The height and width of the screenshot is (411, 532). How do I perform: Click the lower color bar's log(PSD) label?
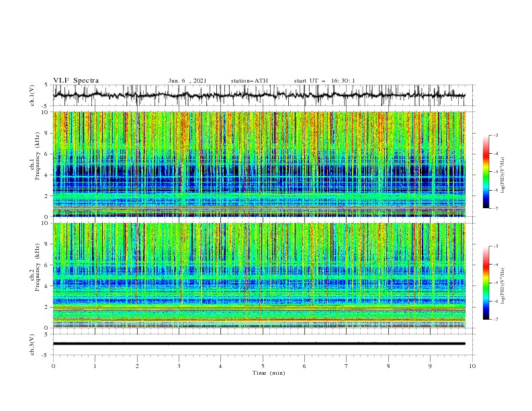[502, 285]
